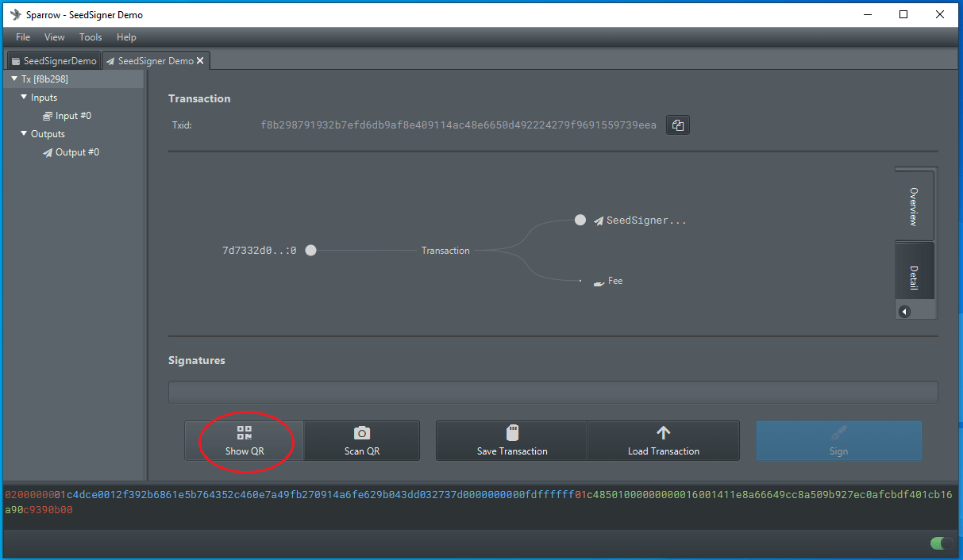The width and height of the screenshot is (963, 560).
Task: Click the Save Transaction button
Action: [511, 440]
